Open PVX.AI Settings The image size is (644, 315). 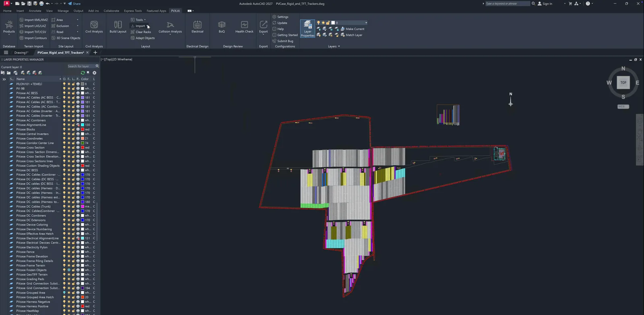pyautogui.click(x=281, y=17)
